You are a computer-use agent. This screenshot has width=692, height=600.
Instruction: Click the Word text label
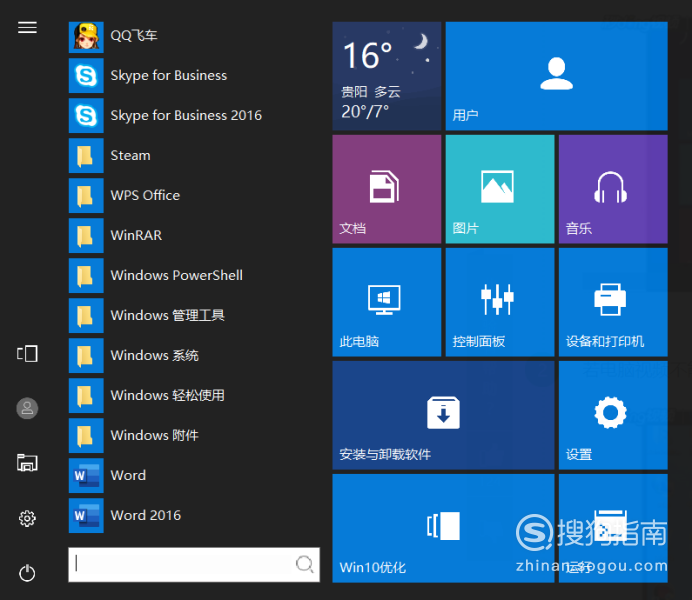click(x=128, y=475)
